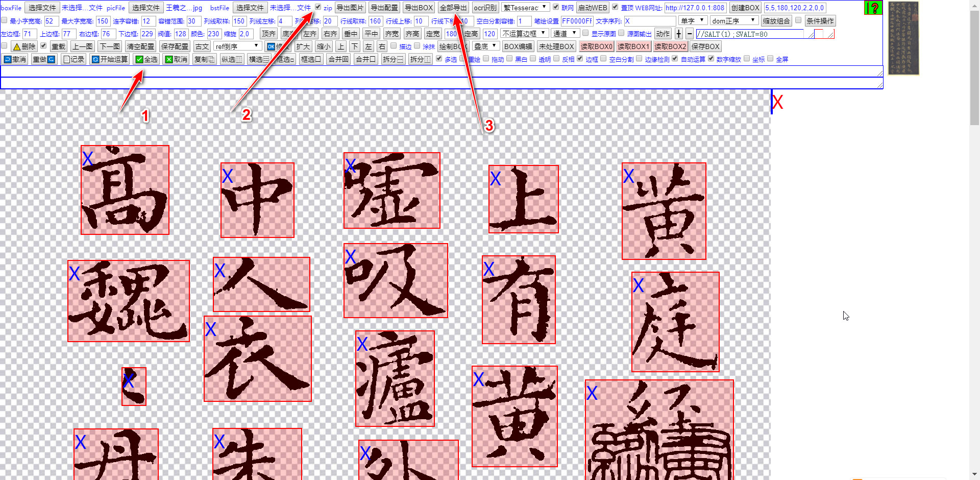The width and height of the screenshot is (980, 480).
Task: Open the dom正序 order dropdown
Action: (734, 21)
